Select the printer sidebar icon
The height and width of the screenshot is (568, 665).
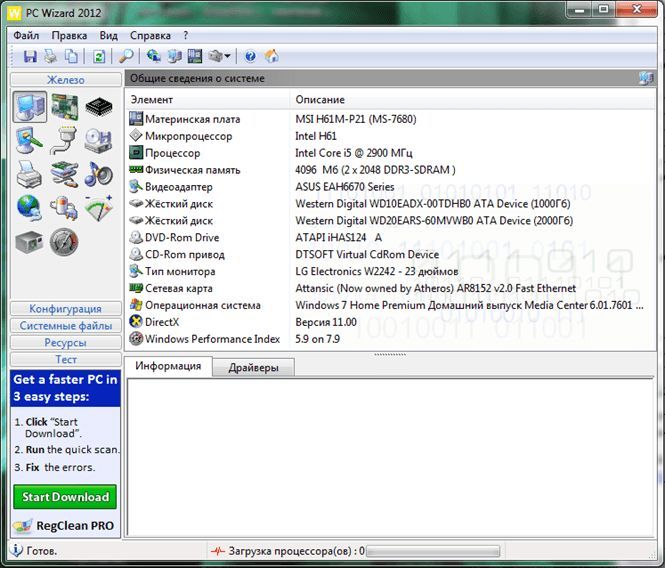pos(29,174)
